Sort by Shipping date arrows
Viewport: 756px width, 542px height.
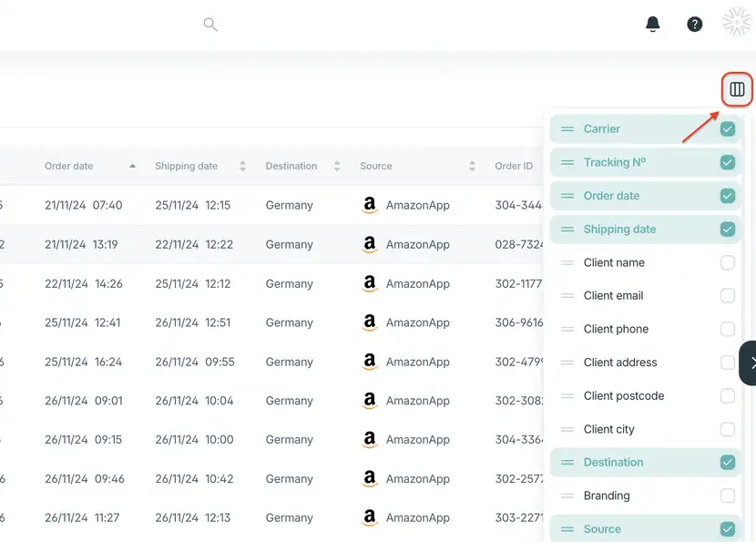(242, 166)
